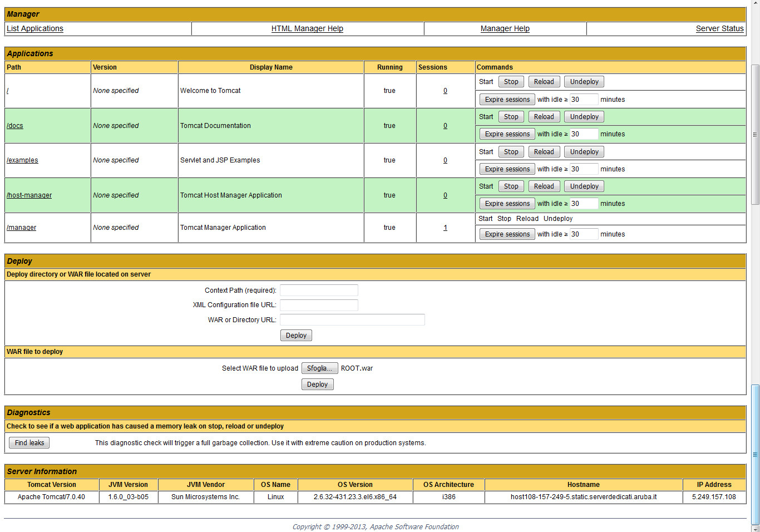Expire sessions for Tomcat Host Manager Application

(x=507, y=204)
